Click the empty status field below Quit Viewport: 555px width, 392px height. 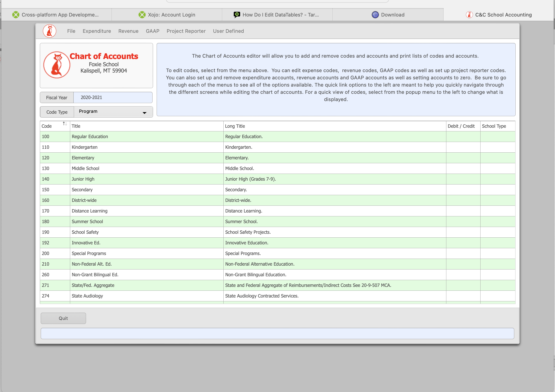coord(277,333)
